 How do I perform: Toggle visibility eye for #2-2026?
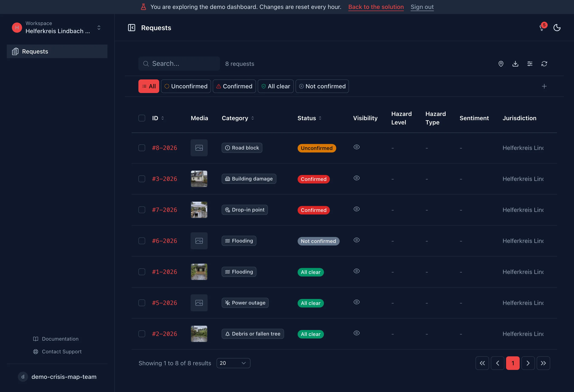356,333
